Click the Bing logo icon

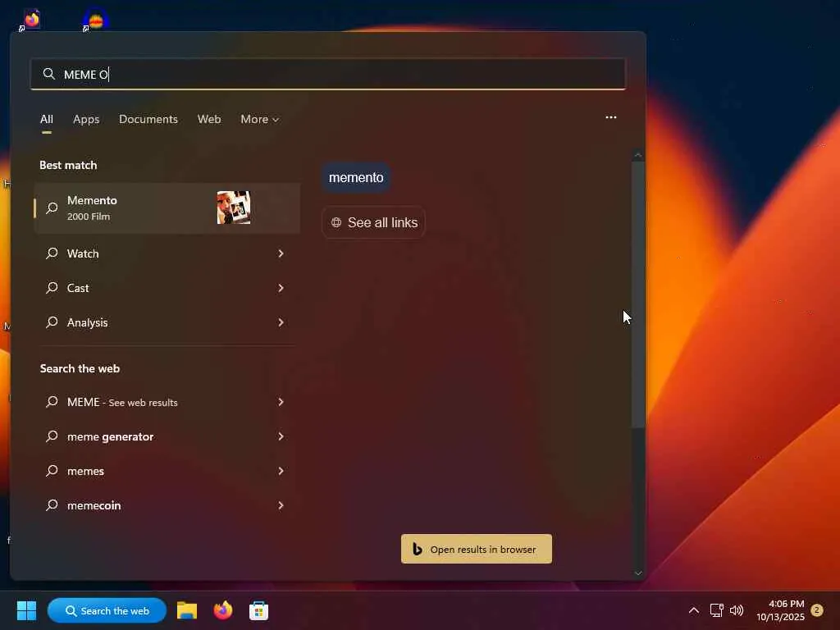click(x=418, y=549)
